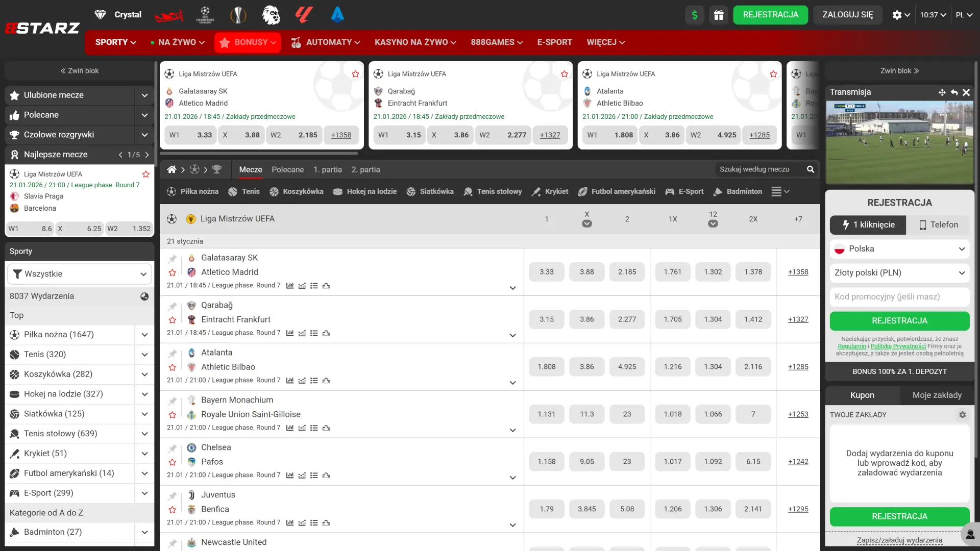The height and width of the screenshot is (551, 980).
Task: Open the Moje zakłady tab
Action: coord(937,395)
